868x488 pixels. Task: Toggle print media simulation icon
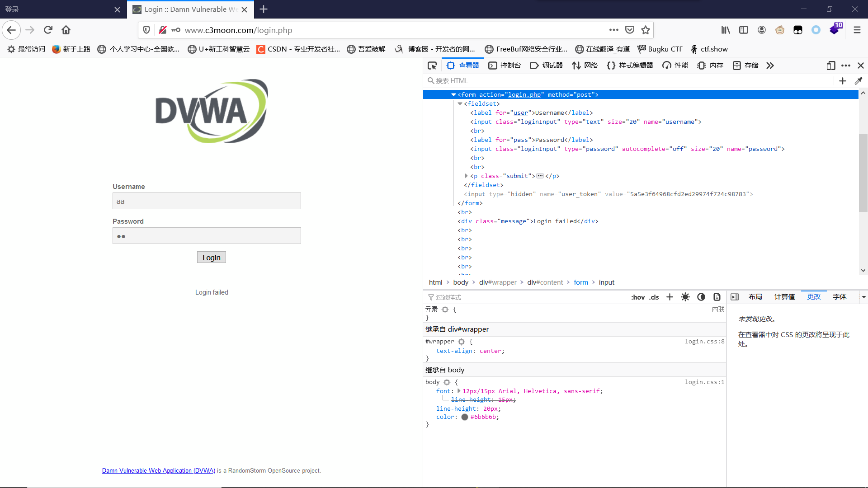click(x=717, y=297)
